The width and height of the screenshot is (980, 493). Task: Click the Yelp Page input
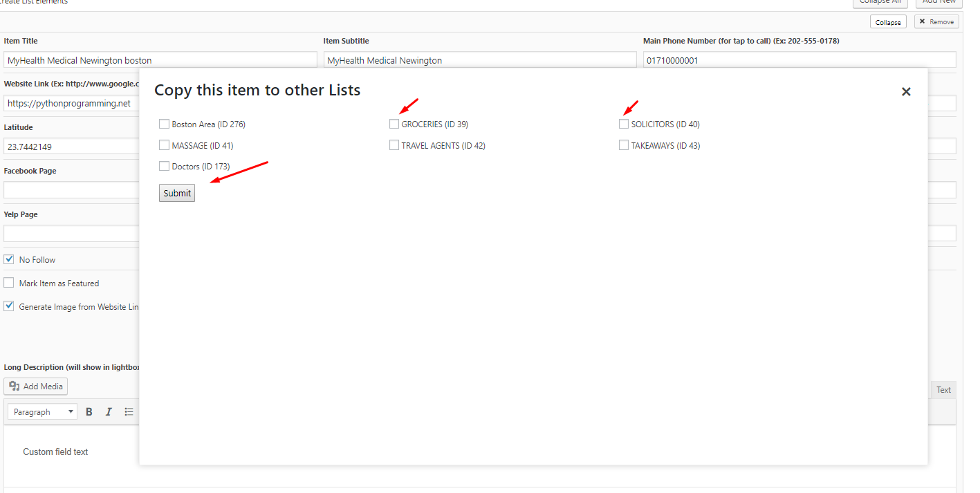(x=72, y=234)
